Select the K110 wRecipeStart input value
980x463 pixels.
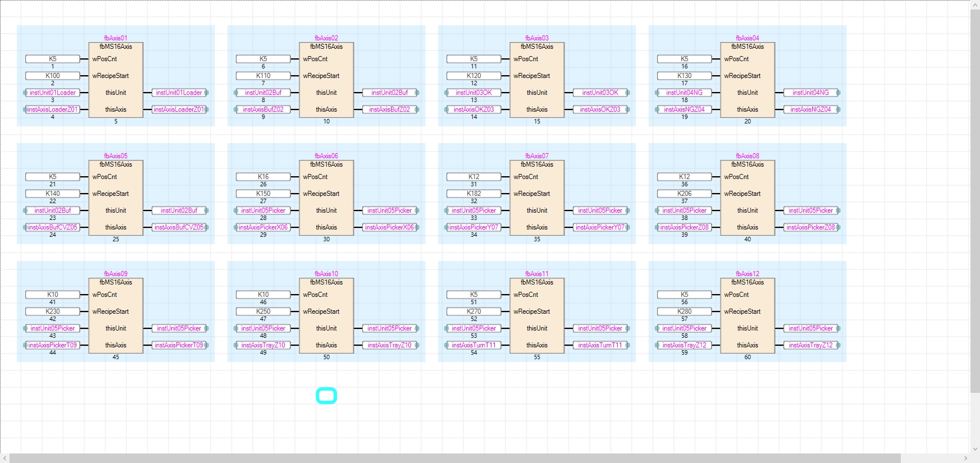point(263,76)
